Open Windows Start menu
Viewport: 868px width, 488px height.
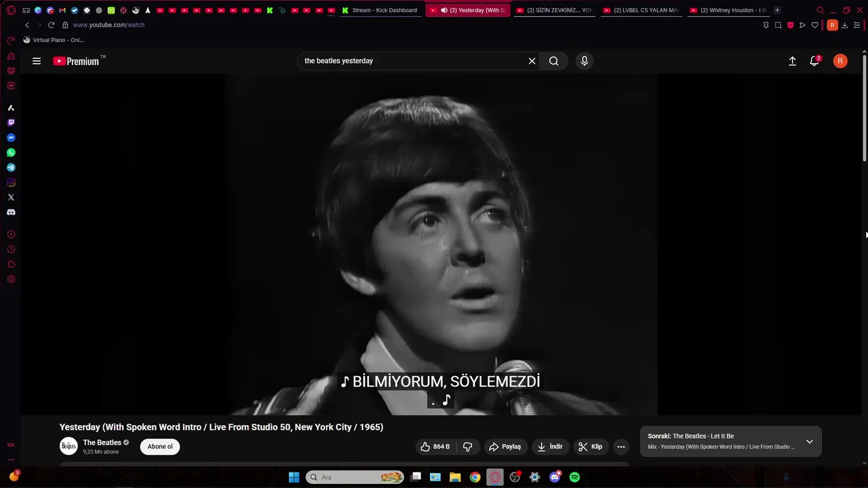[294, 477]
